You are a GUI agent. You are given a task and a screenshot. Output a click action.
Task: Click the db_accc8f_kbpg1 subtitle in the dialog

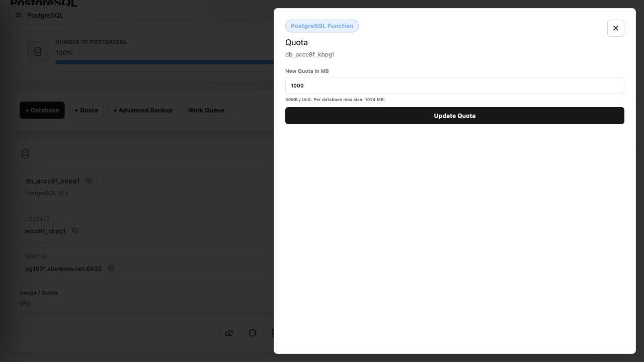coord(310,54)
